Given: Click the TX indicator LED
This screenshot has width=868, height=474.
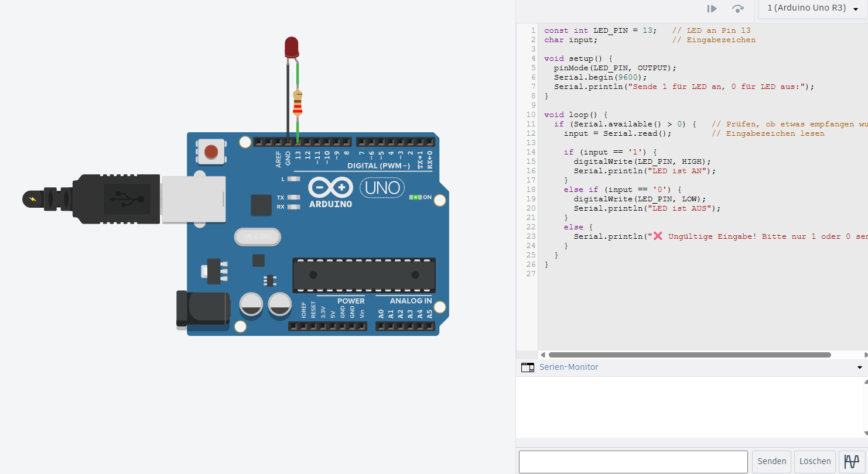Looking at the screenshot, I should pyautogui.click(x=294, y=198).
